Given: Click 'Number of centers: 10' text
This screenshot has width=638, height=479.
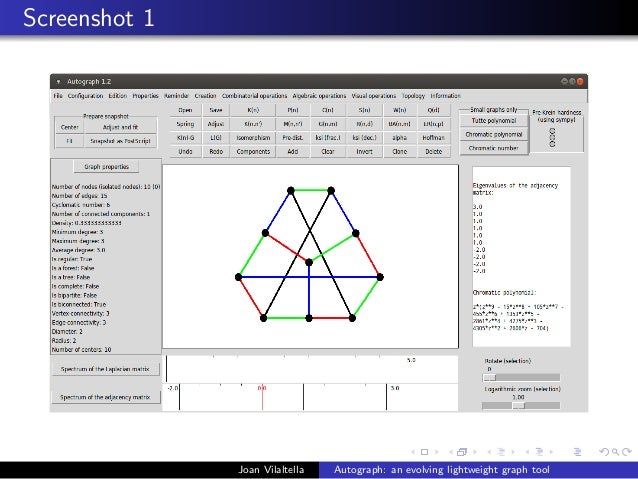Looking at the screenshot, I should click(x=81, y=349).
